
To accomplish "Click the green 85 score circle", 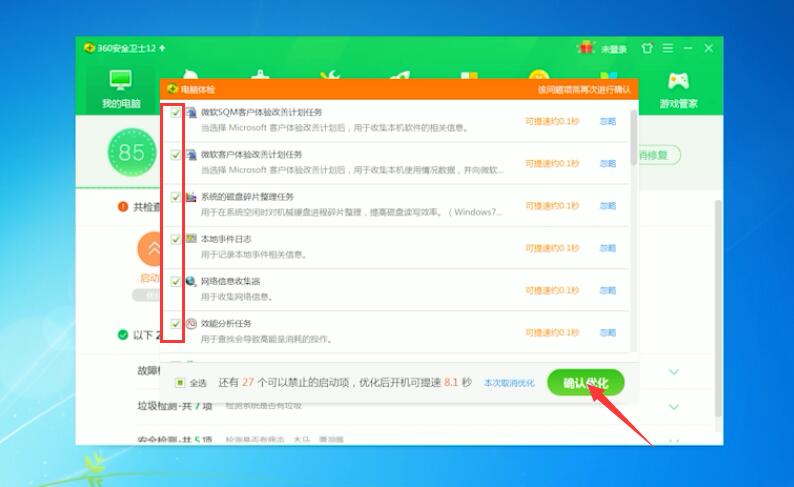I will [x=132, y=152].
